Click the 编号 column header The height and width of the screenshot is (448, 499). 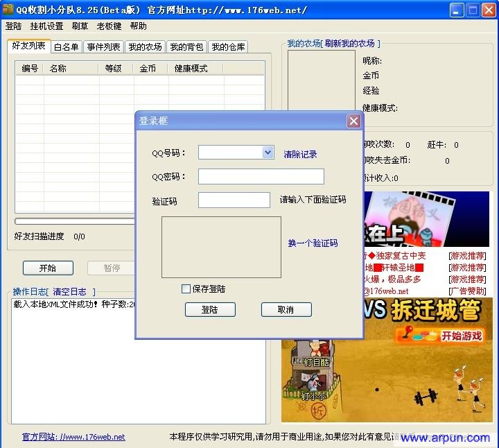click(x=30, y=68)
